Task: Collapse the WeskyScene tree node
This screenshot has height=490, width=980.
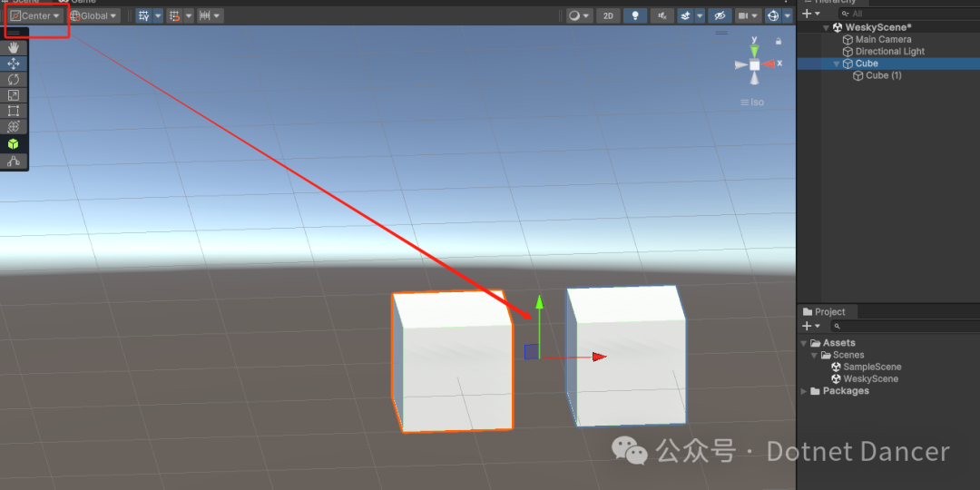Action: tap(827, 27)
